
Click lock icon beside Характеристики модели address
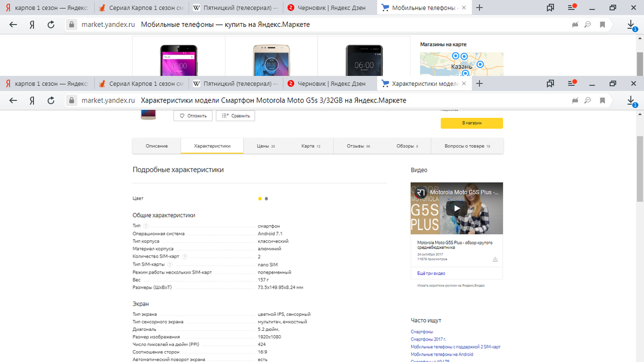click(x=71, y=100)
